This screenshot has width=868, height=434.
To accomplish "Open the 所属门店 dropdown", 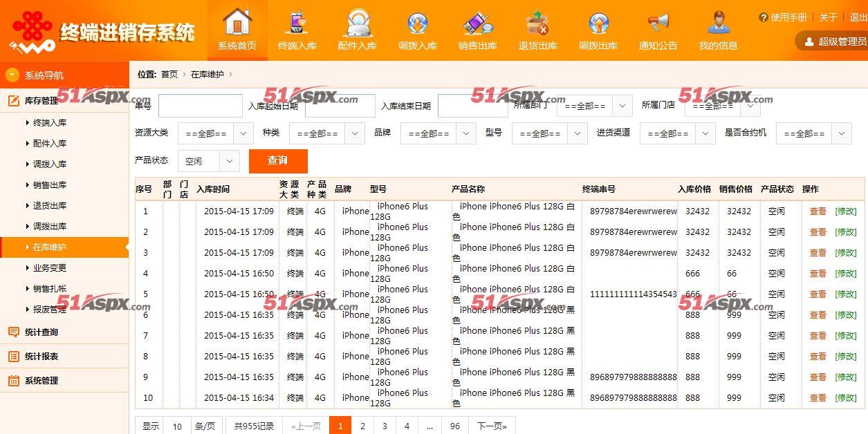I will click(723, 106).
